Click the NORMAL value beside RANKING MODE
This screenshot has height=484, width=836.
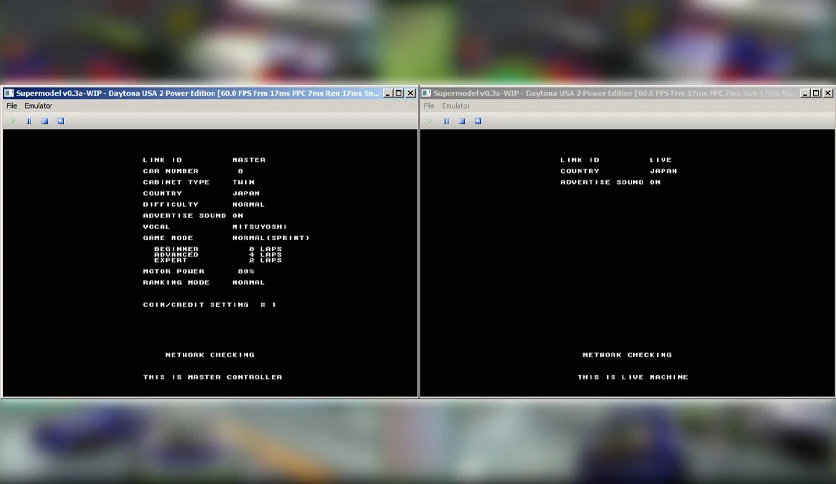248,283
